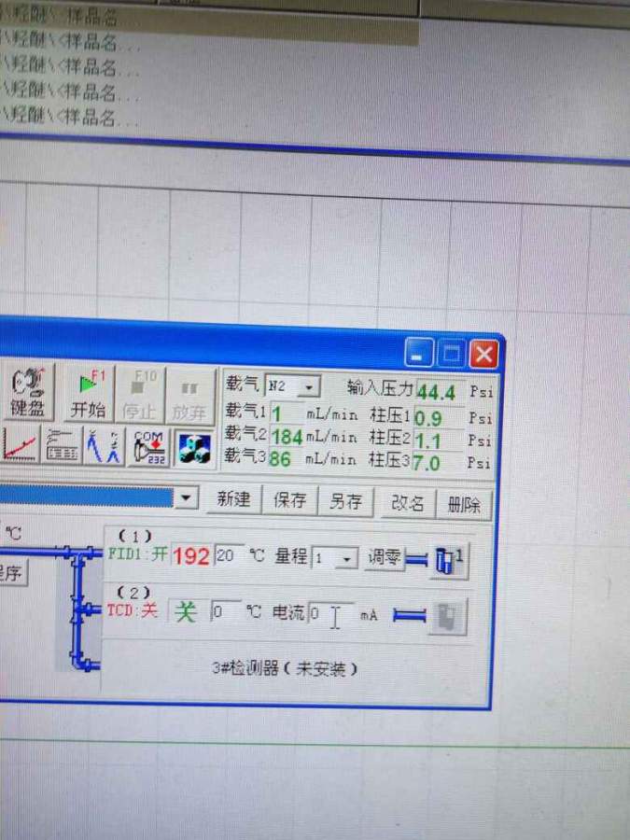Open the chromatogram peaks icon
The width and height of the screenshot is (630, 840).
point(104,446)
